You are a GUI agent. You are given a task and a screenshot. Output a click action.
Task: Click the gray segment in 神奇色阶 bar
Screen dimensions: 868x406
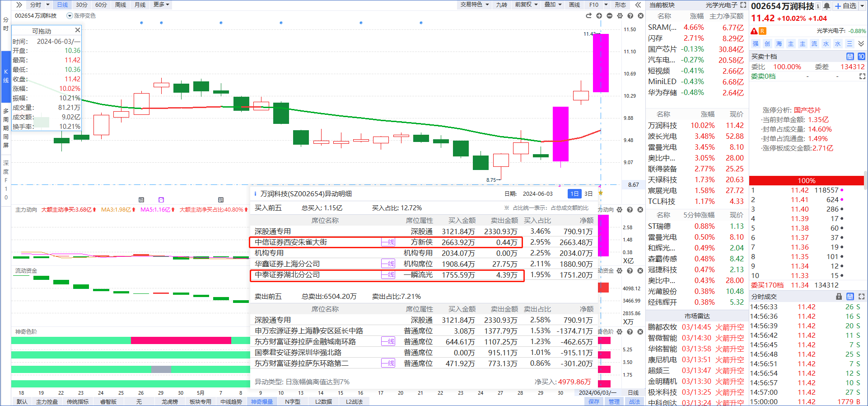[161, 369]
